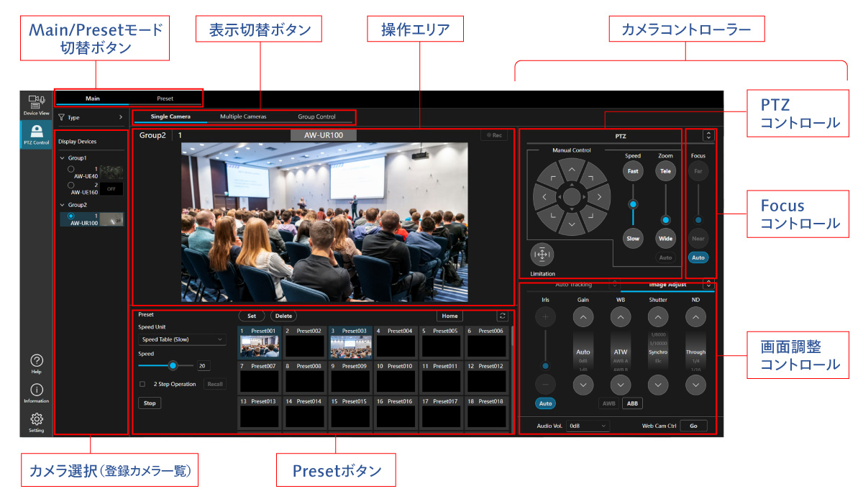Click the preset Speed slider handle
Screen dimensions: 863x504
coord(173,365)
